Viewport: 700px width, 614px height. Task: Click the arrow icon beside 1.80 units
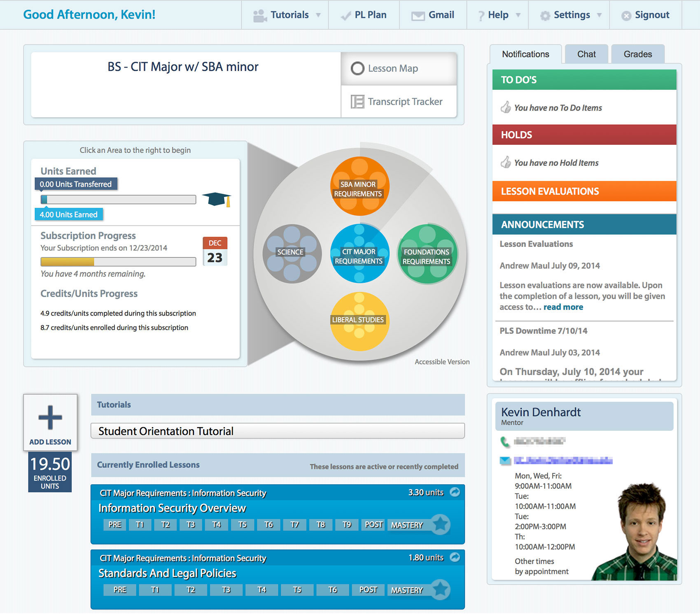click(455, 557)
